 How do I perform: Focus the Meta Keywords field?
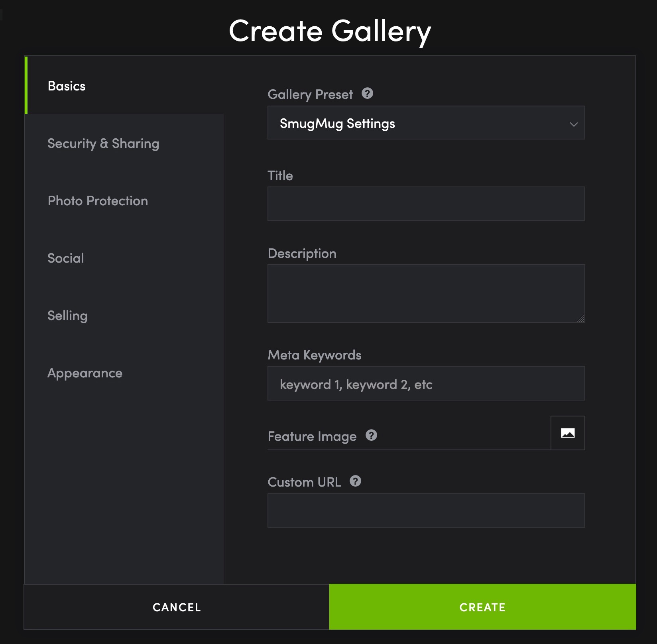point(426,383)
